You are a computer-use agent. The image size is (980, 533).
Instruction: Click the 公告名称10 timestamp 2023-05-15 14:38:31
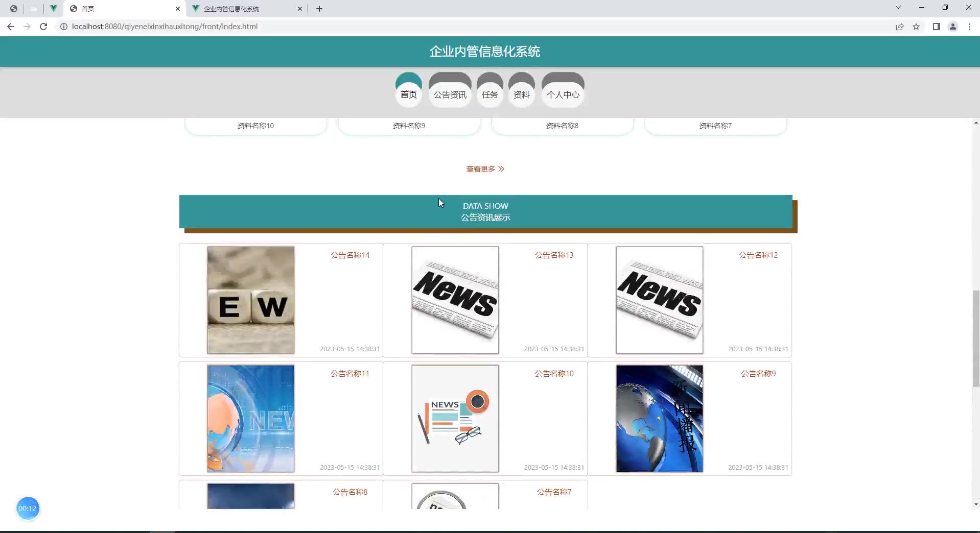[554, 468]
